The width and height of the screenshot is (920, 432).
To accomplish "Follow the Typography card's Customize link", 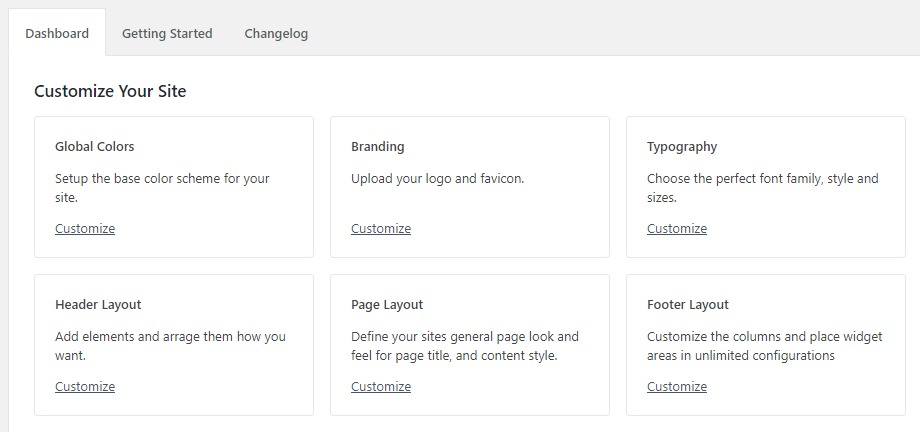I will click(677, 229).
